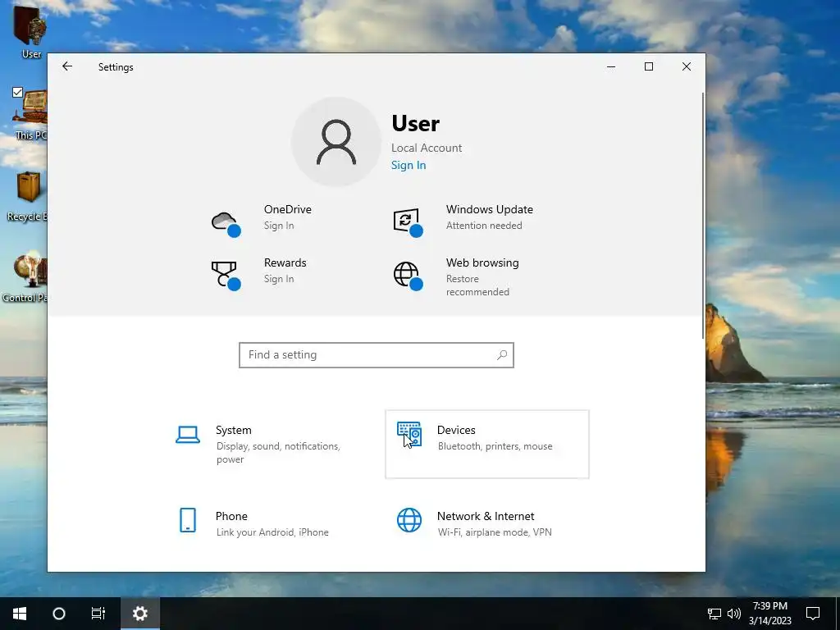The height and width of the screenshot is (630, 840).
Task: Open Task View on the taskbar
Action: (x=98, y=614)
